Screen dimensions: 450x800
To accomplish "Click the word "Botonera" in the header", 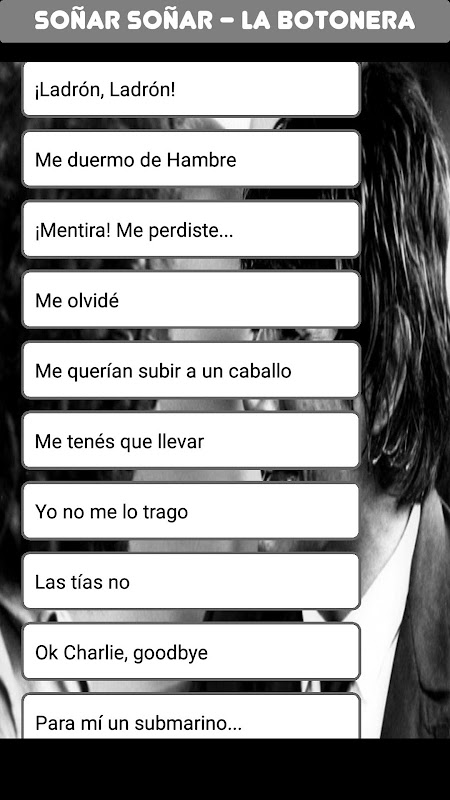I will 346,20.
